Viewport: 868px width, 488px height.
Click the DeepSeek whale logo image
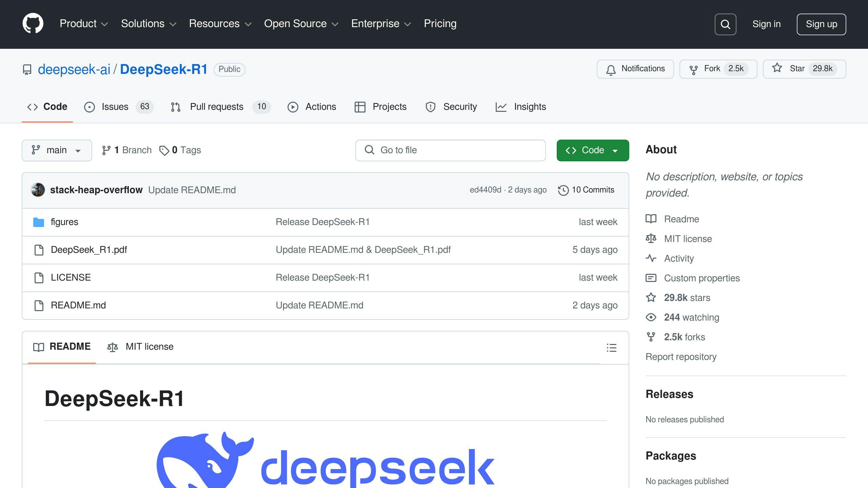(x=325, y=460)
